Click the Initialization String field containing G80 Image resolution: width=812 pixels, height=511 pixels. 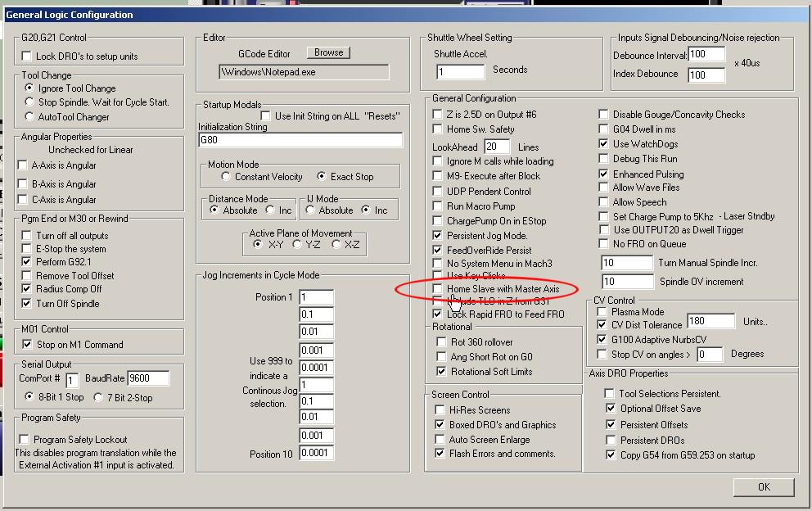coord(300,141)
